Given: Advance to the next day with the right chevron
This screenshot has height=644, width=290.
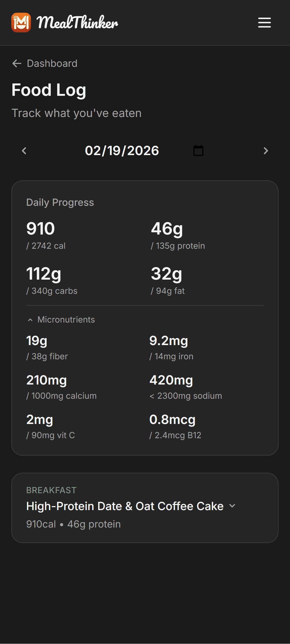Looking at the screenshot, I should click(266, 151).
